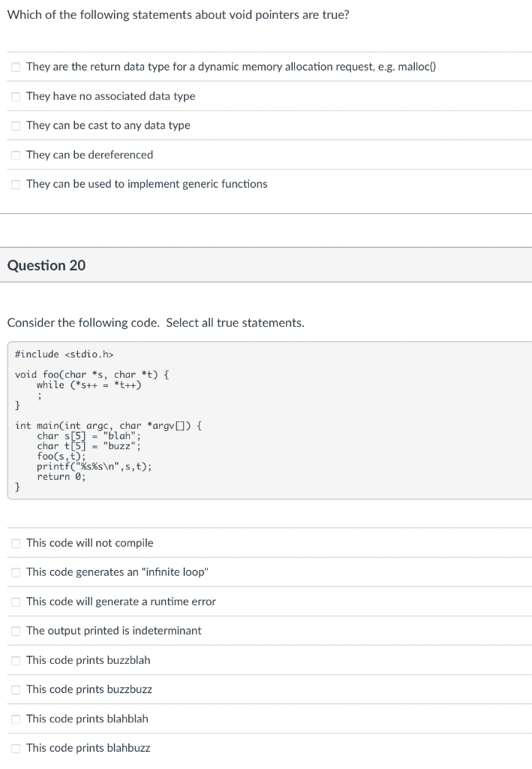Image resolution: width=532 pixels, height=769 pixels.
Task: Check 'This code will not compile'
Action: pyautogui.click(x=15, y=543)
